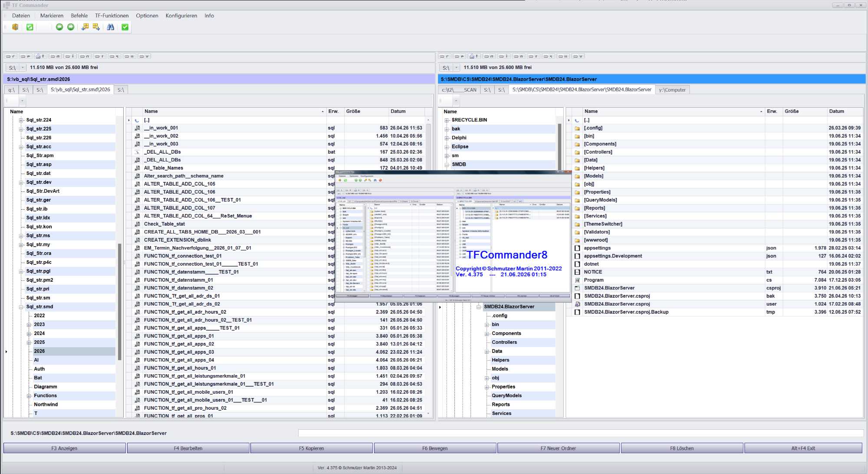Select drive t in the right drive bar
Screen dimensions: 868x474
(x=474, y=56)
